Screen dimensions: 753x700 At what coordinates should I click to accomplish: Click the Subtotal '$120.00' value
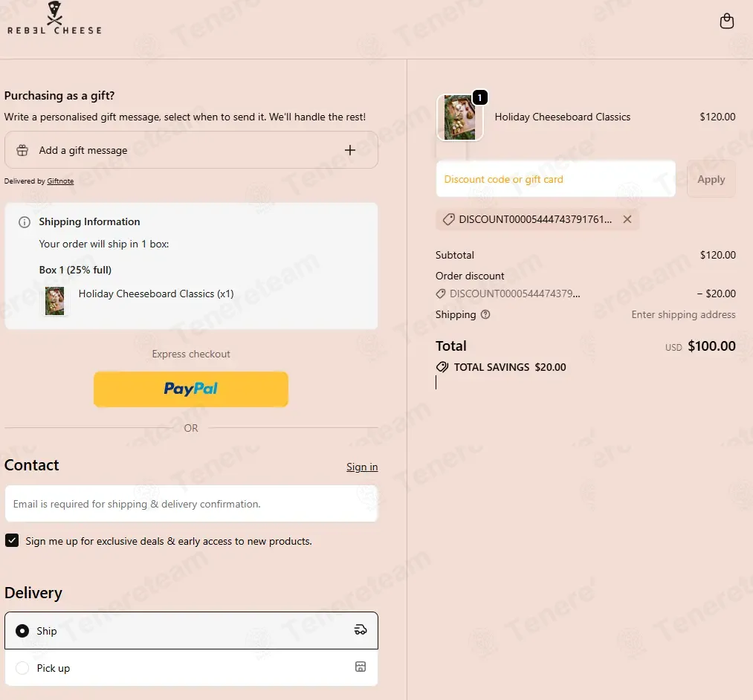tap(717, 255)
